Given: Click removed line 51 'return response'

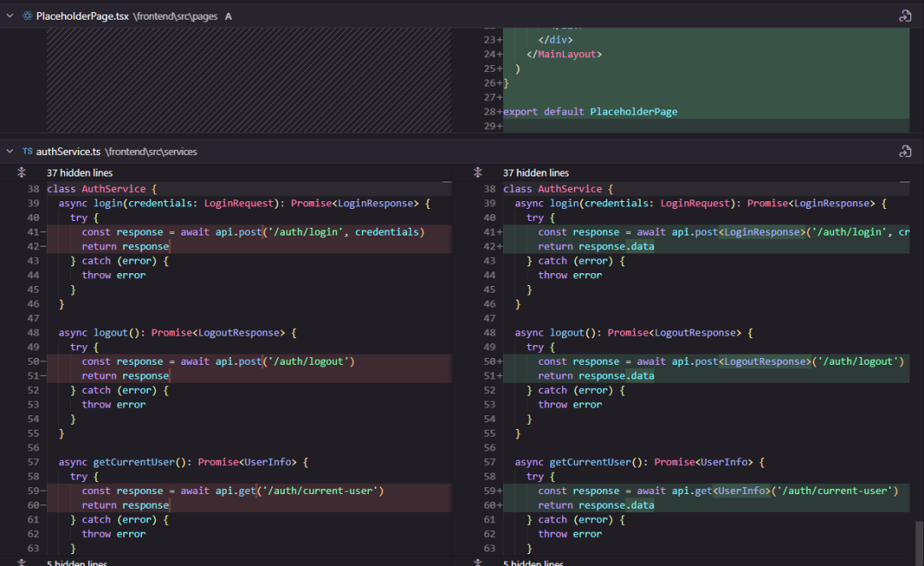Looking at the screenshot, I should [x=249, y=376].
